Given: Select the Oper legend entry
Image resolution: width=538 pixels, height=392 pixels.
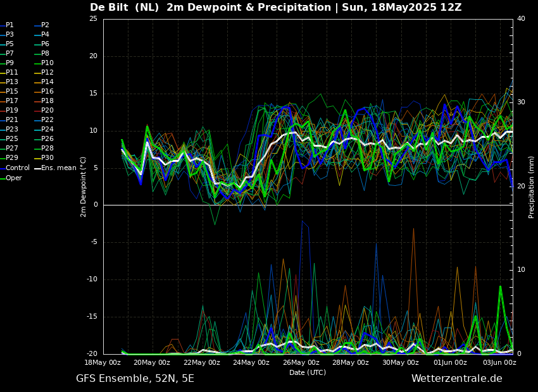Looking at the screenshot, I should [x=13, y=178].
